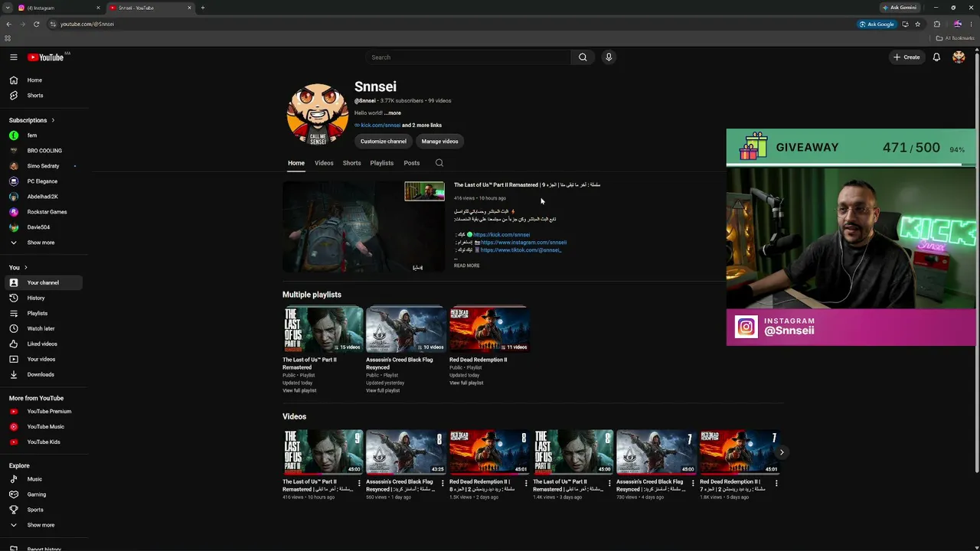Open YouTube Music link
This screenshot has width=980, height=551.
[45, 426]
